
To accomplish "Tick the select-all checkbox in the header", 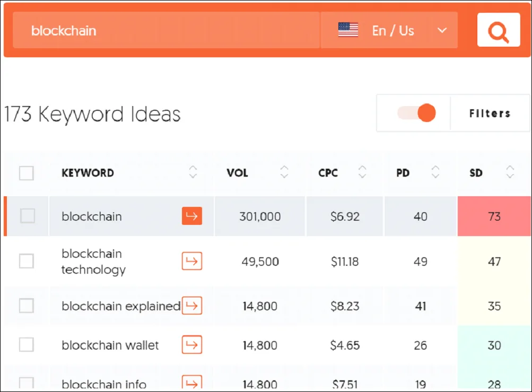I will pos(26,172).
